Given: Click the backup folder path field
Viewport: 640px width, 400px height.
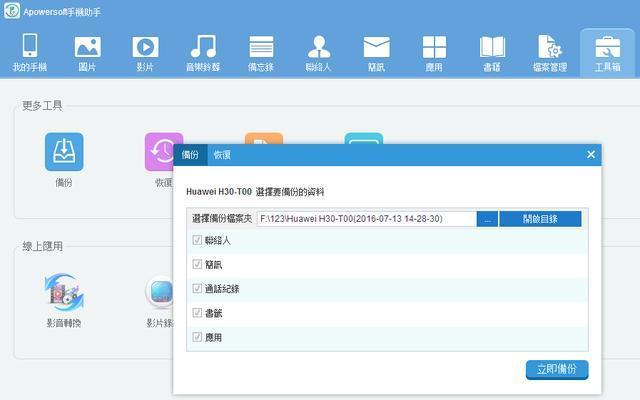Looking at the screenshot, I should point(365,218).
